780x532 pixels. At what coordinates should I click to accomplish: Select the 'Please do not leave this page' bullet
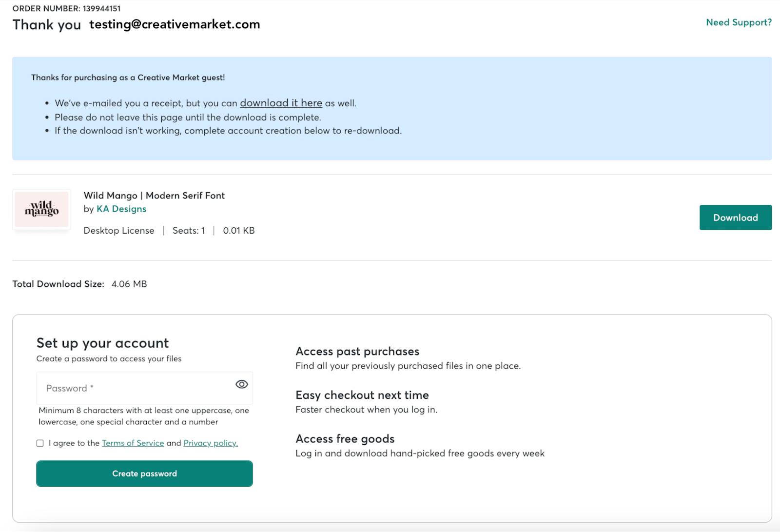(x=188, y=117)
